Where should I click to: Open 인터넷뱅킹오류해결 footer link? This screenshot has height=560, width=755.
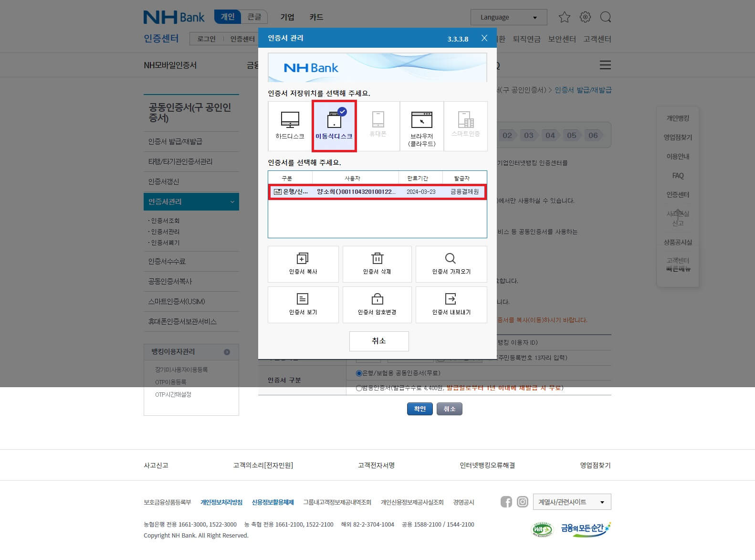tap(487, 465)
